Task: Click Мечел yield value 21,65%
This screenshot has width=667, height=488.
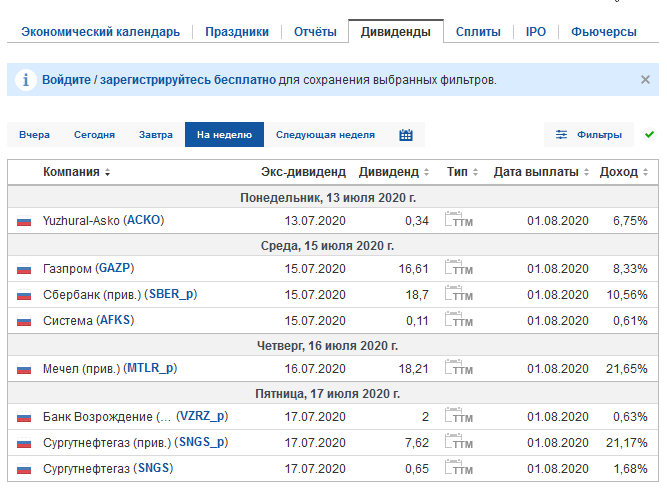Action: [627, 369]
